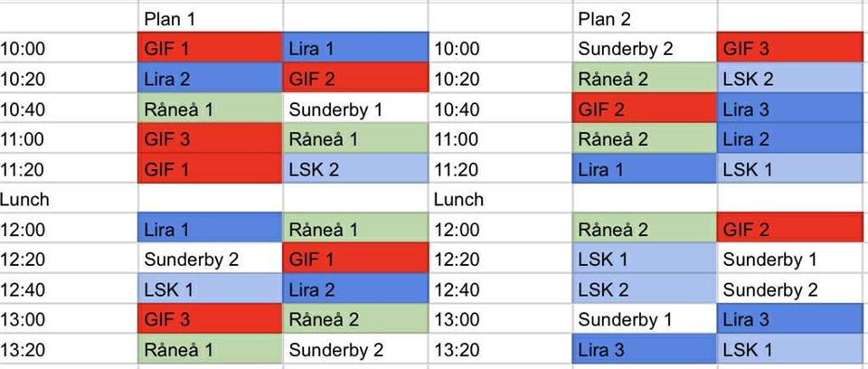Screen dimensions: 868x369
Task: Select the Plan 1 header cell
Action: point(210,19)
